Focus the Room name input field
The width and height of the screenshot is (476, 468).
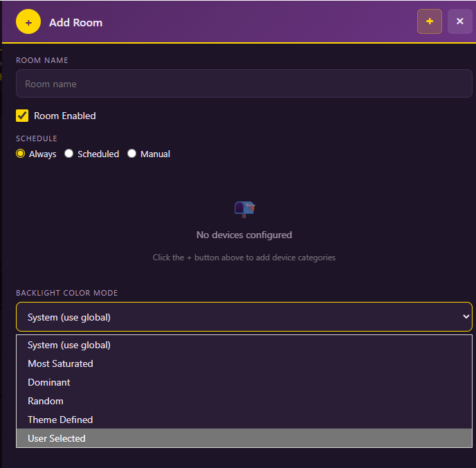click(x=244, y=84)
